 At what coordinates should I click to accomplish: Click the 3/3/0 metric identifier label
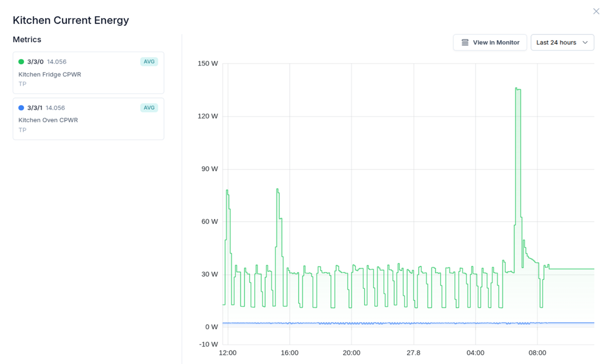click(x=34, y=61)
